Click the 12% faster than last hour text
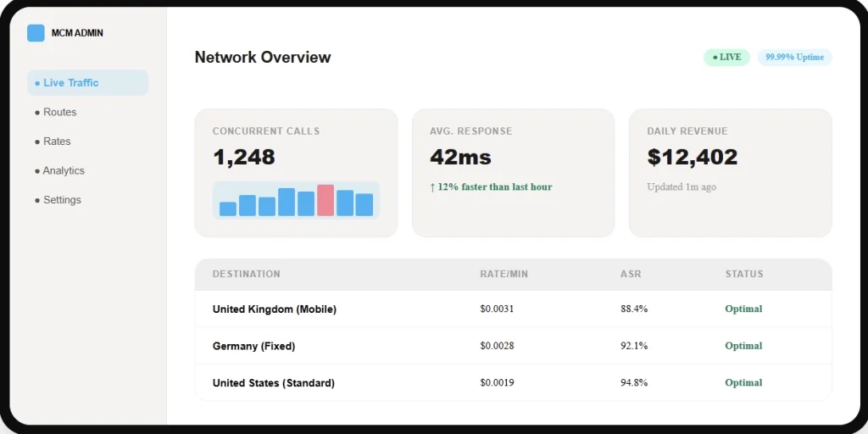Screen dimensions: 868x434 tap(491, 186)
